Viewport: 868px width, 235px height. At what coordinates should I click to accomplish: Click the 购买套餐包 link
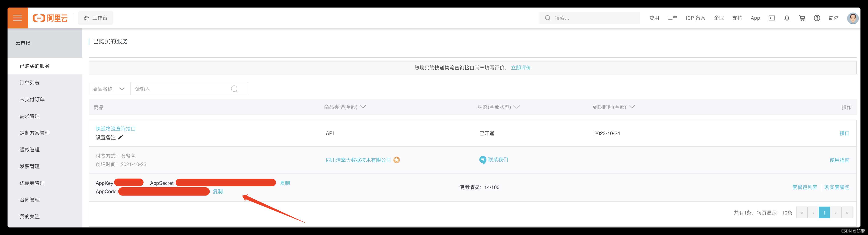(x=837, y=188)
